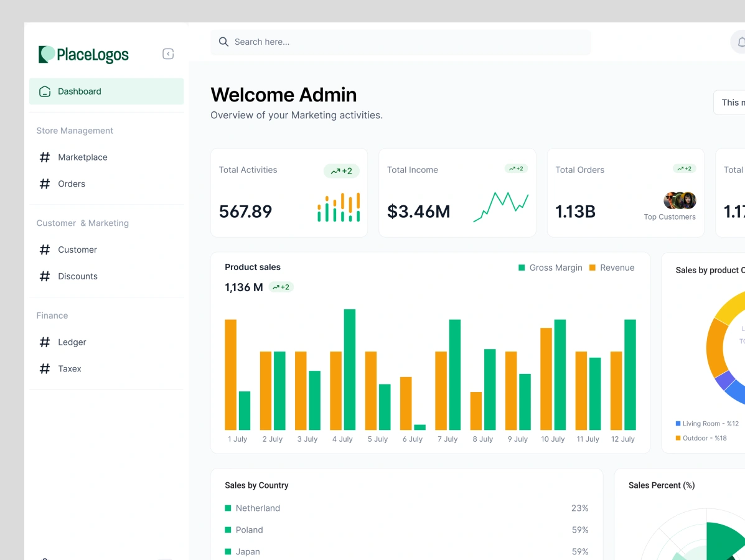Viewport: 745px width, 560px height.
Task: Click the orange bar for 10 July
Action: (546, 378)
